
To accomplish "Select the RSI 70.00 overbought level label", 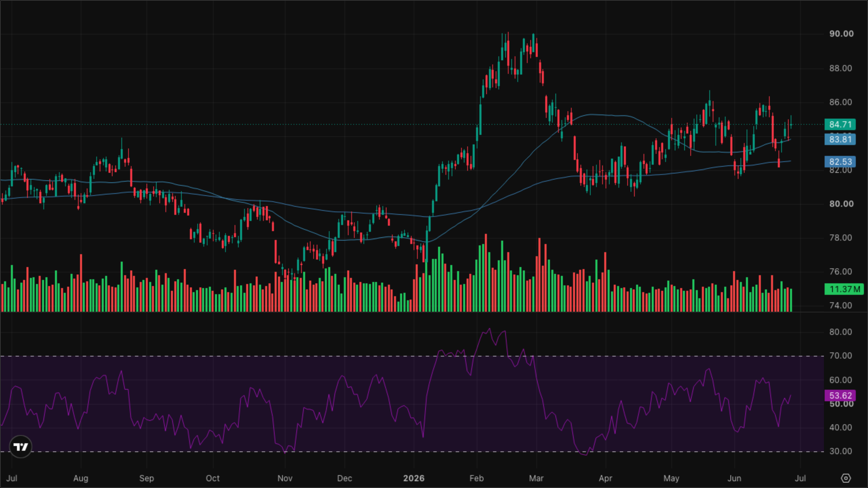I will 841,356.
